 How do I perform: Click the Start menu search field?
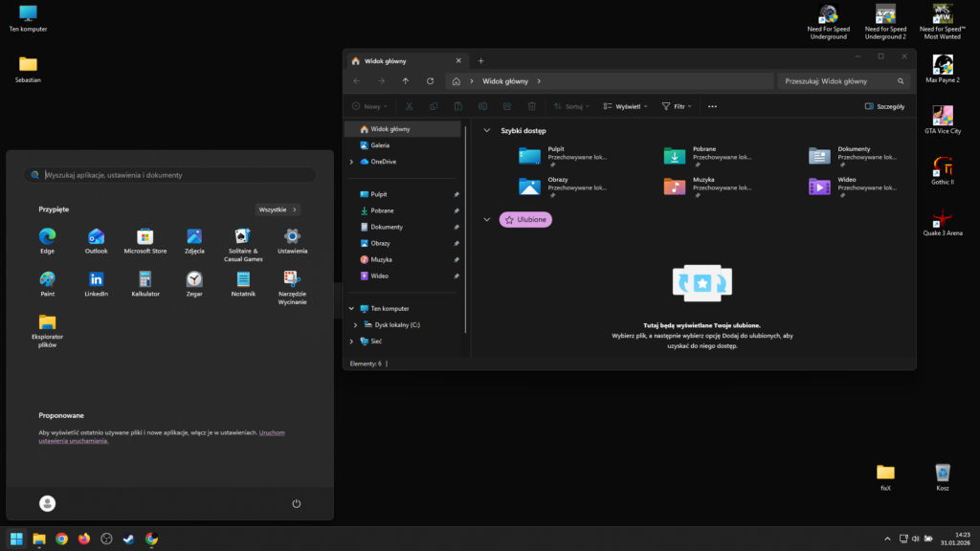click(x=172, y=175)
